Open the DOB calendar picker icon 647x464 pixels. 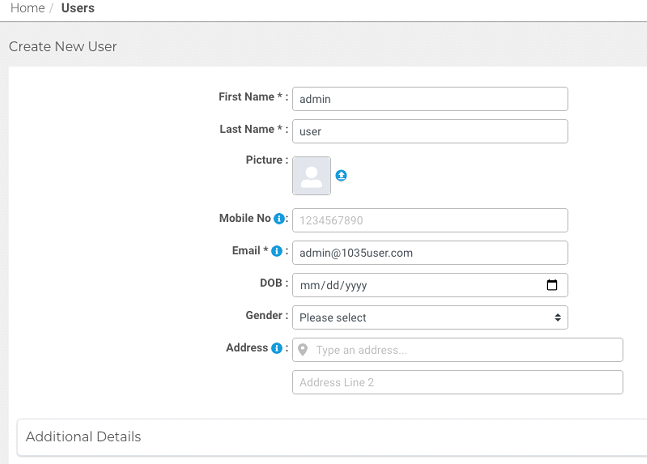click(552, 285)
